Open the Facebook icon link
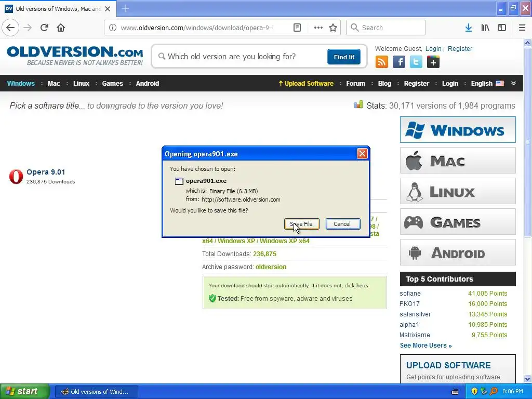This screenshot has width=532, height=399. [x=399, y=62]
